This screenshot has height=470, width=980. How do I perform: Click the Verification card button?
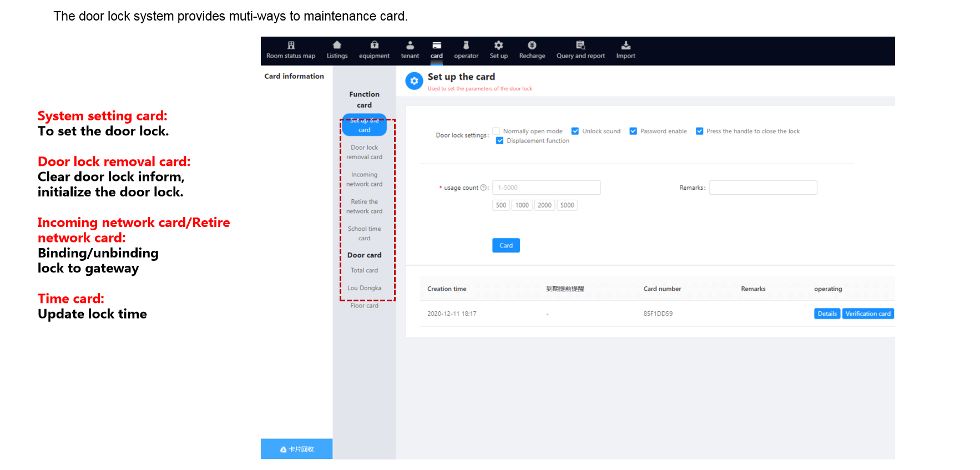coord(867,314)
